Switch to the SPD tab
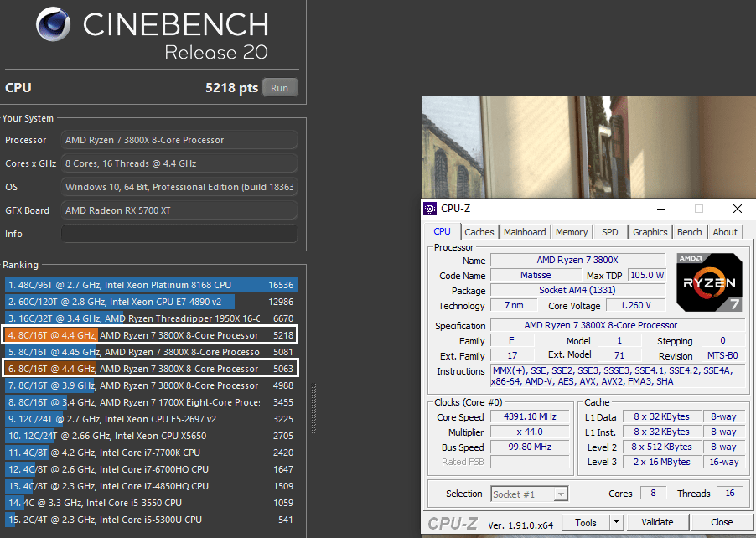The height and width of the screenshot is (538, 756). 610,232
